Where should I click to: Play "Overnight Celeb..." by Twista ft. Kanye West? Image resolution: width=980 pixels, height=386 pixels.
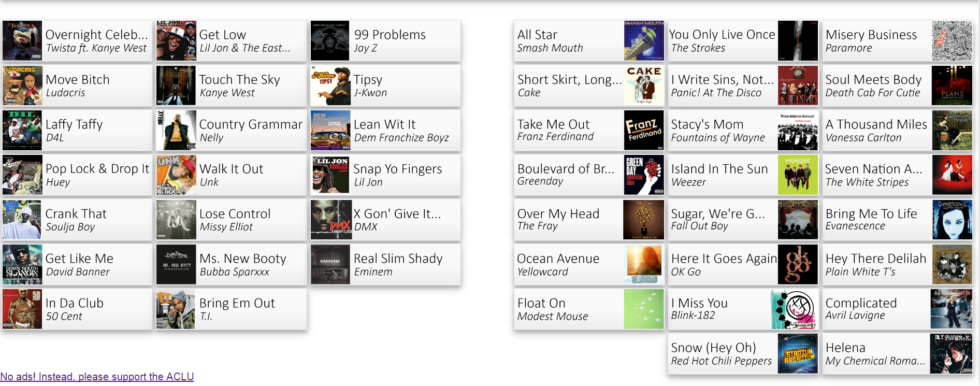click(x=77, y=40)
